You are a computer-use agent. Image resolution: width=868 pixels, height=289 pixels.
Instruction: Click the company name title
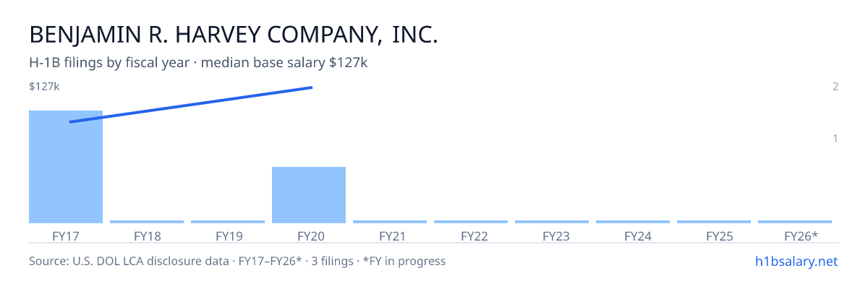tap(233, 35)
